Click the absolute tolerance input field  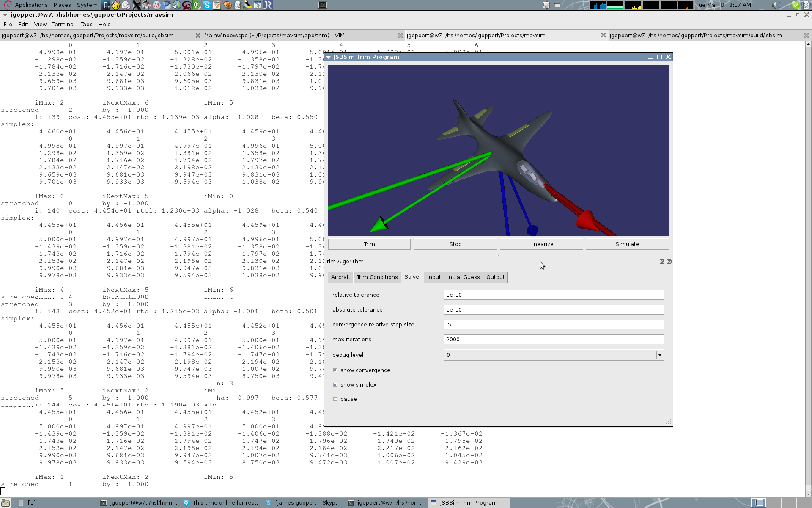[554, 310]
